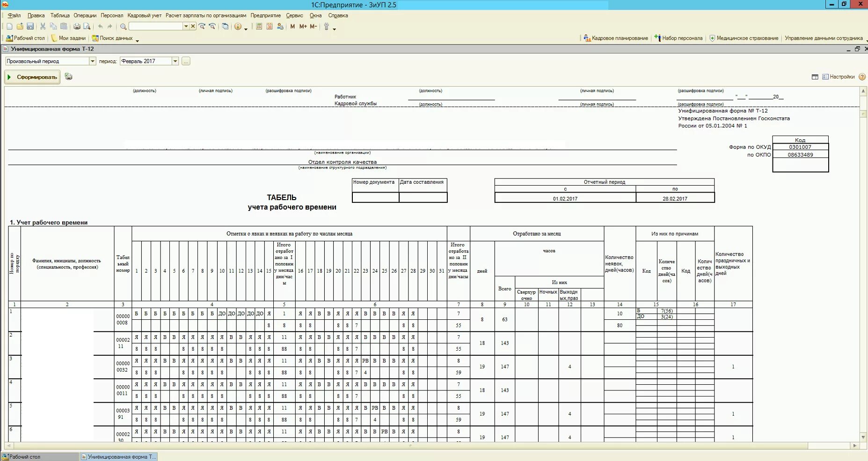868x461 pixels.
Task: Switch to Унифицированная форма Т-12 window tab
Action: pyautogui.click(x=119, y=457)
